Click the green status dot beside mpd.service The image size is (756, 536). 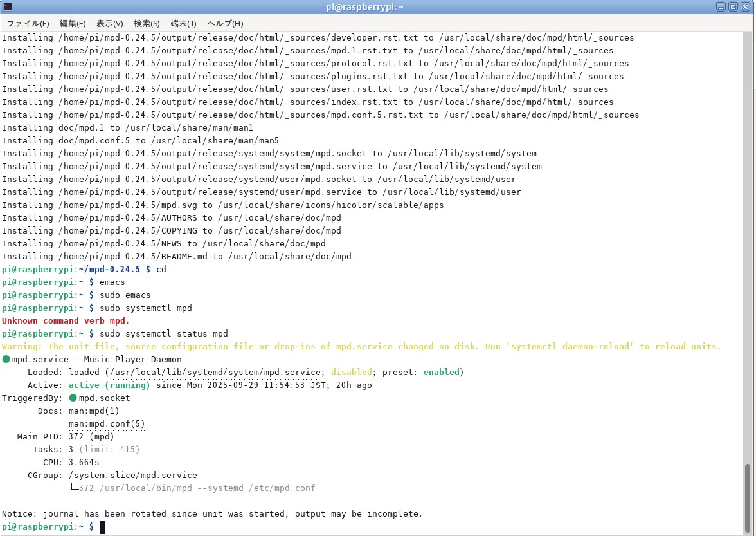coord(6,359)
